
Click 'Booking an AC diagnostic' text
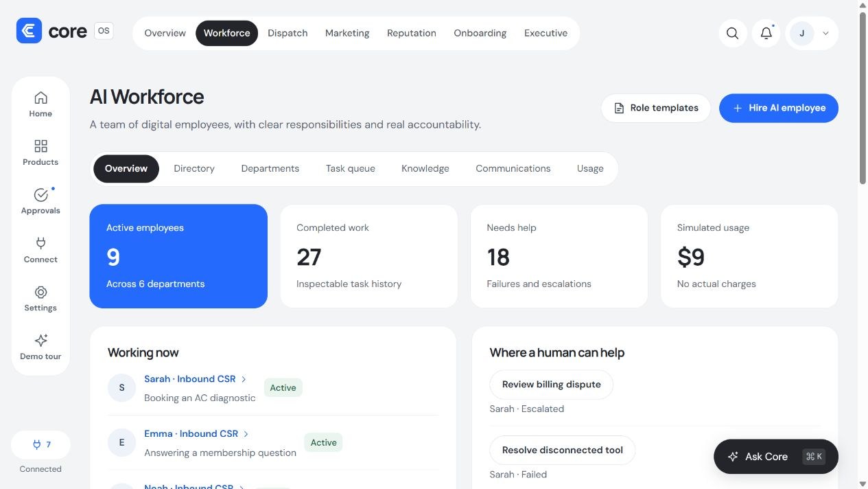click(200, 398)
